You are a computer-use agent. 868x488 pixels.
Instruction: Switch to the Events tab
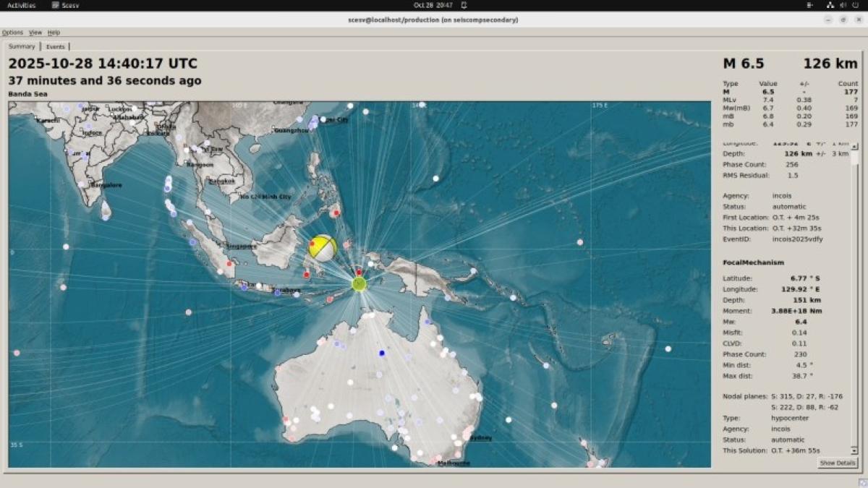click(x=55, y=46)
